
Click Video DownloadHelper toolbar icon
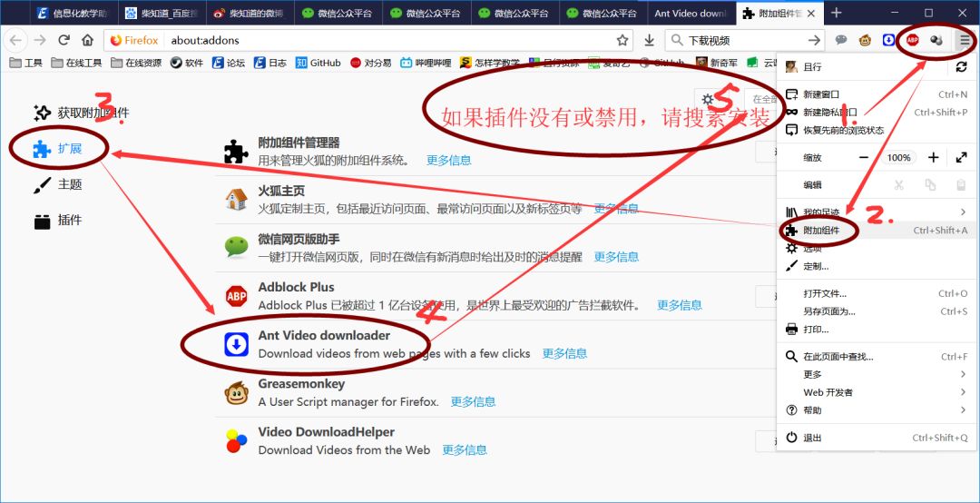936,40
